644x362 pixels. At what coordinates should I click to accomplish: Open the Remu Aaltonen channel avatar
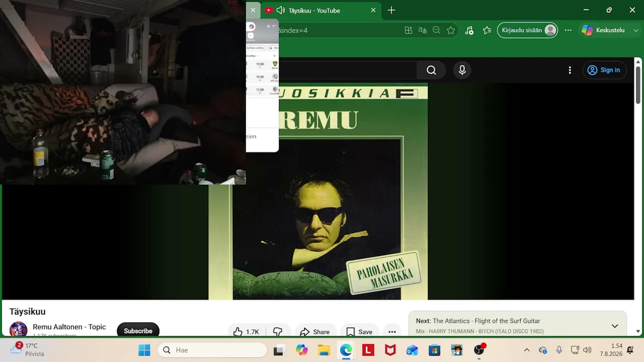(19, 330)
